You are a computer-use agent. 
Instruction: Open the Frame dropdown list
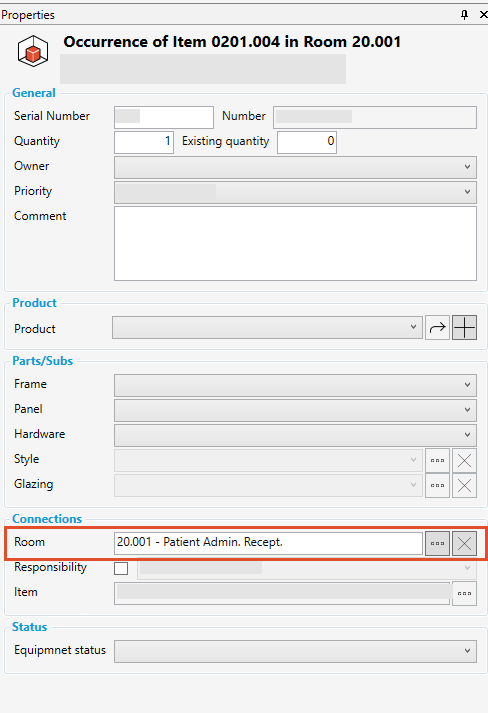pyautogui.click(x=295, y=385)
